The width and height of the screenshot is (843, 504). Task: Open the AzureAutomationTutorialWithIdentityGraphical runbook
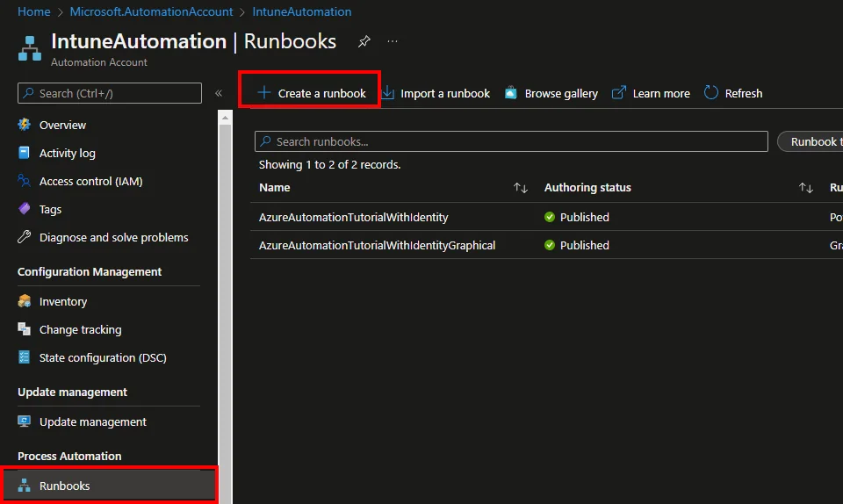click(x=377, y=245)
